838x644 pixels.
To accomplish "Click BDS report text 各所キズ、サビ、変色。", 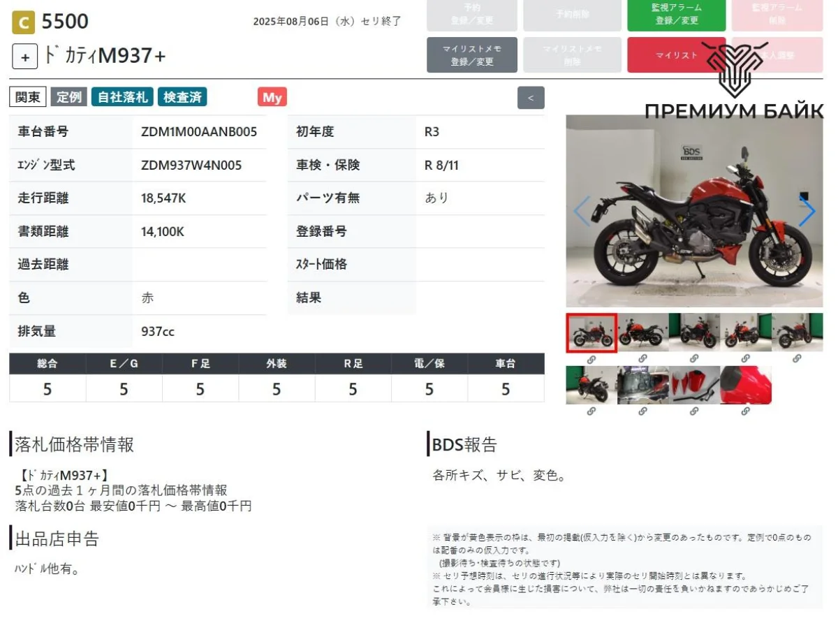I will click(x=499, y=476).
